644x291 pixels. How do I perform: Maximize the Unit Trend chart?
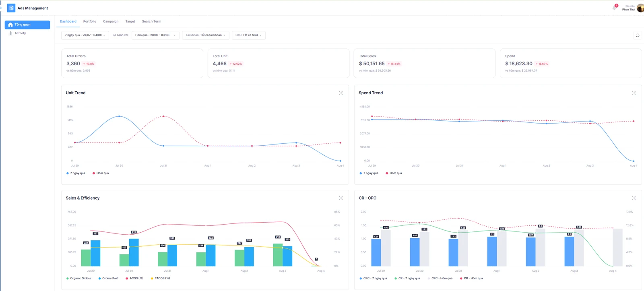[341, 93]
